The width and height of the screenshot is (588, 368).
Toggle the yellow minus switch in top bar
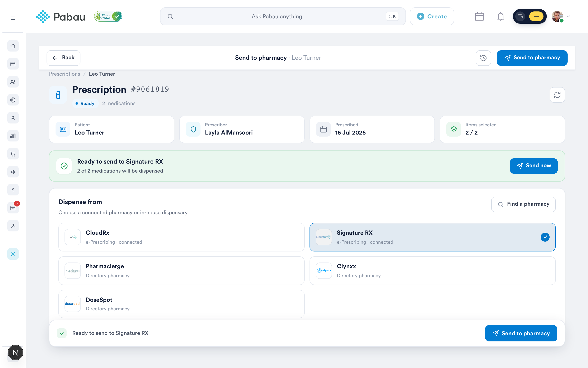536,17
